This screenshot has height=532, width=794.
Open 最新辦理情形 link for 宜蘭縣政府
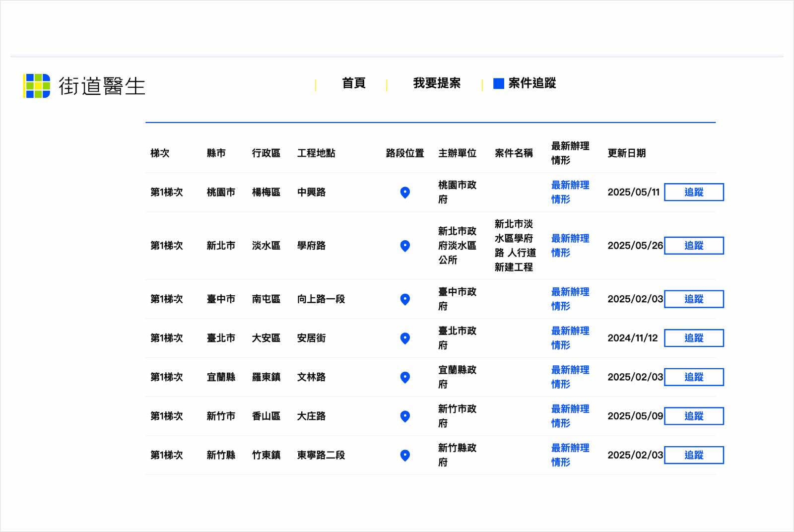[570, 377]
